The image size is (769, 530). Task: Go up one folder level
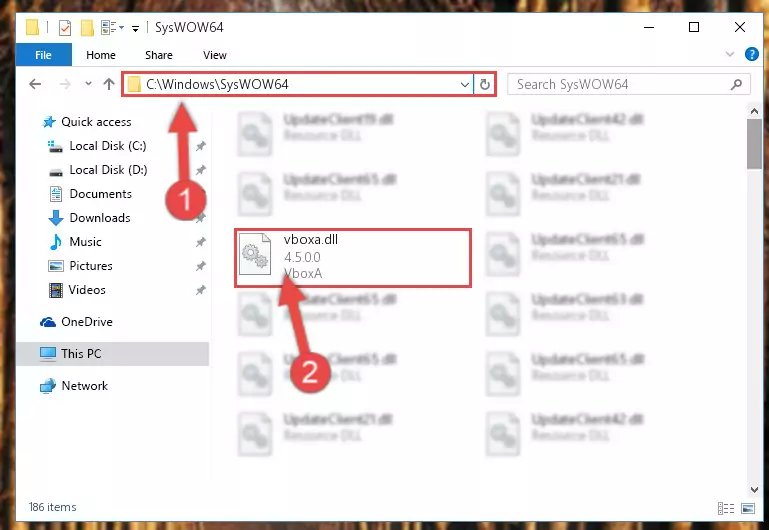(109, 84)
